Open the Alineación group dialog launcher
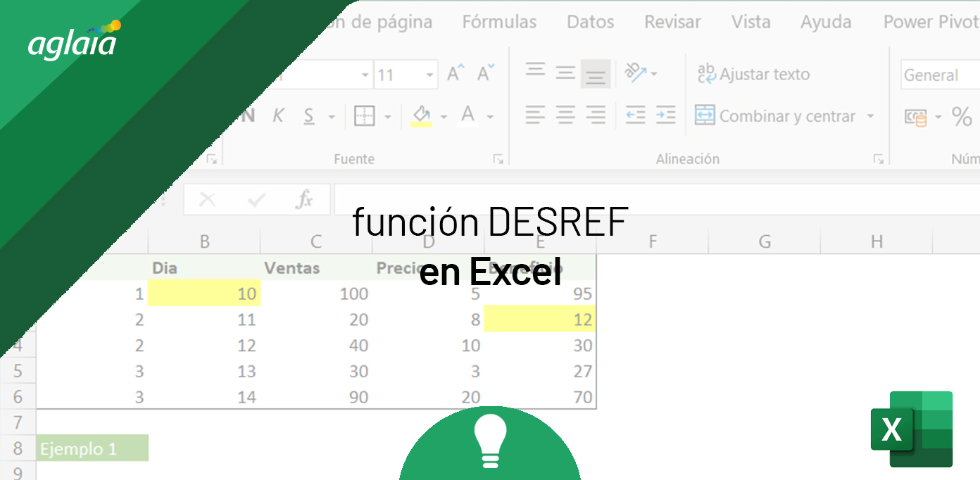The image size is (980, 480). pos(878,159)
